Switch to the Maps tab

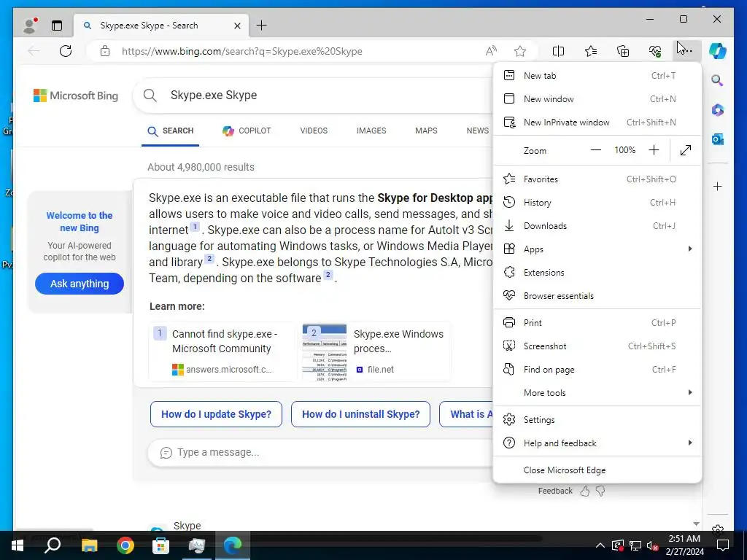tap(426, 131)
